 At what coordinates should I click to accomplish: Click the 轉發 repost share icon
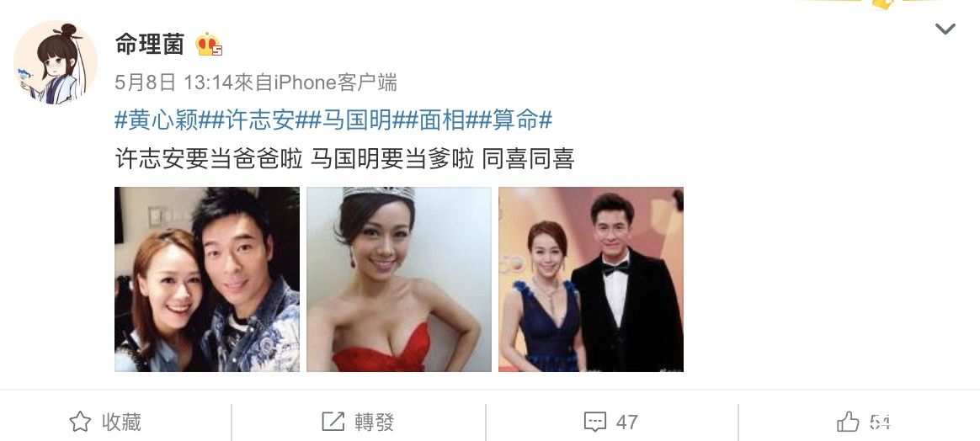[333, 422]
